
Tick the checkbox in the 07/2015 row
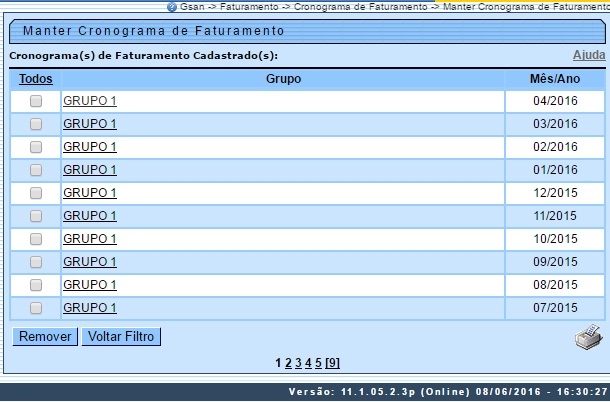click(x=36, y=308)
